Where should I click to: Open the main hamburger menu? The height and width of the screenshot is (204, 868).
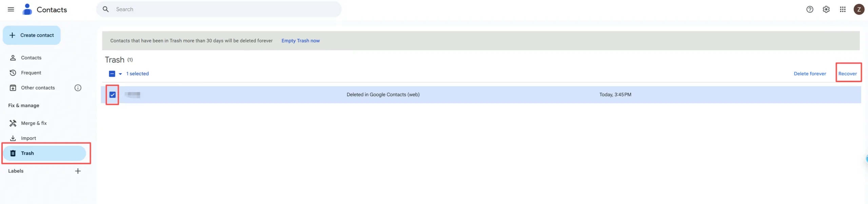click(11, 10)
